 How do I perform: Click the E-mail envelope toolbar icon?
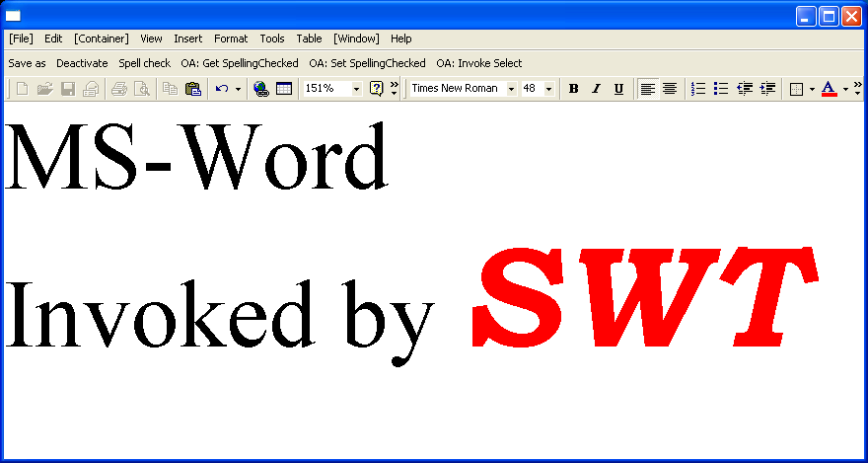click(x=90, y=89)
